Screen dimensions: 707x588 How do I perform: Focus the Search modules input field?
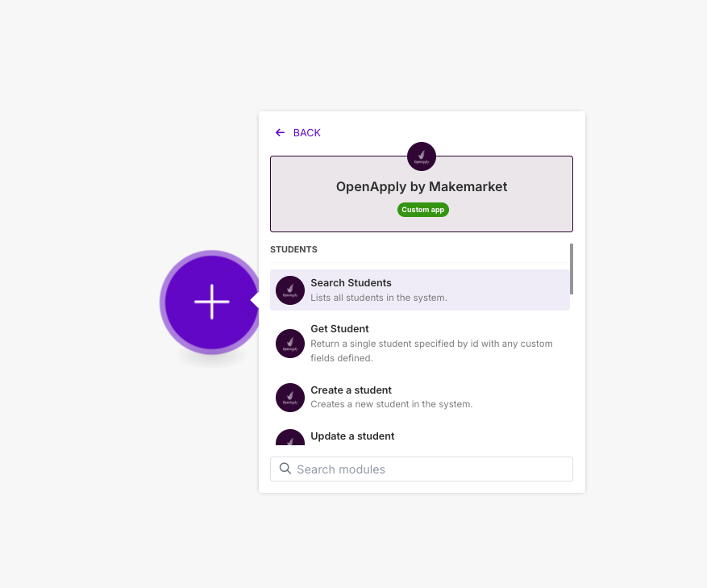coord(422,469)
